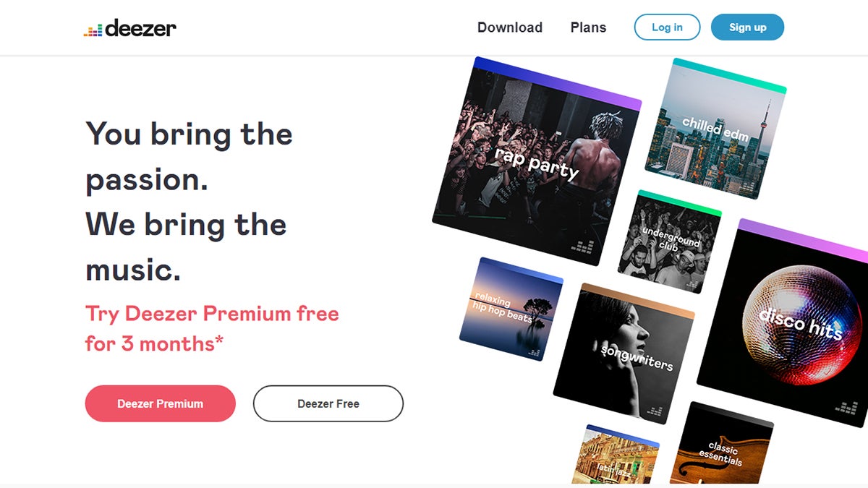Open the Plans menu item
868x488 pixels.
pyautogui.click(x=588, y=27)
